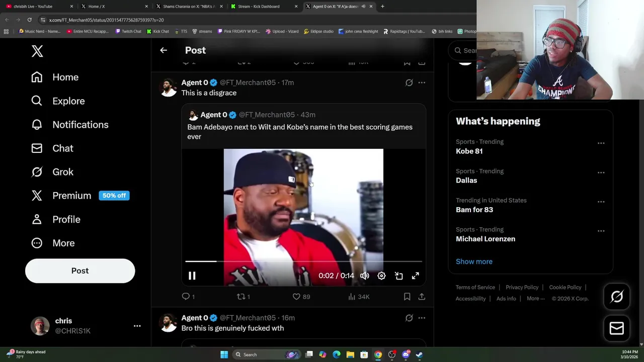This screenshot has width=644, height=362.
Task: Open Grok icon on "Bro this is genuinely" post
Action: (409, 318)
